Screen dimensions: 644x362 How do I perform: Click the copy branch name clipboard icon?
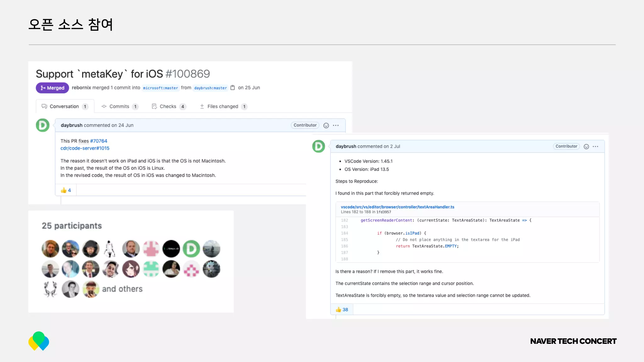(233, 88)
